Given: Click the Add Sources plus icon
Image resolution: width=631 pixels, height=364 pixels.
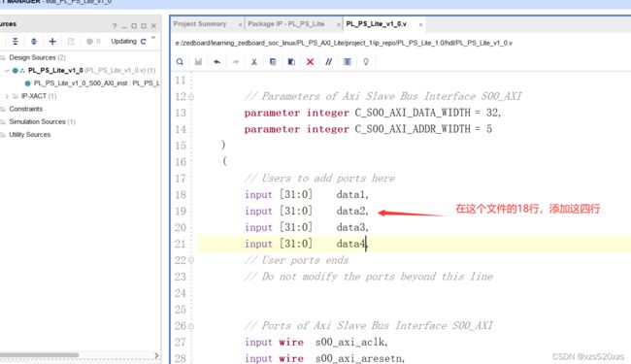Looking at the screenshot, I should click(x=52, y=41).
